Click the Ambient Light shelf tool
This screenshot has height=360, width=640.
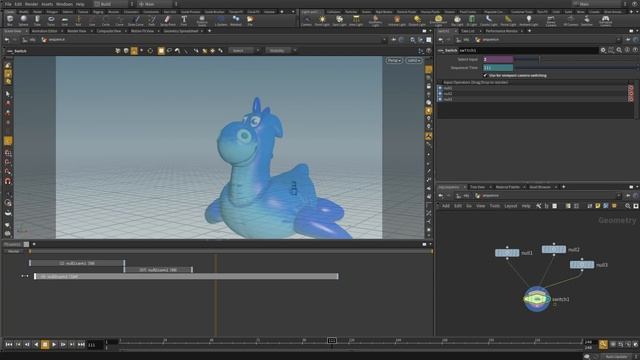coord(529,20)
